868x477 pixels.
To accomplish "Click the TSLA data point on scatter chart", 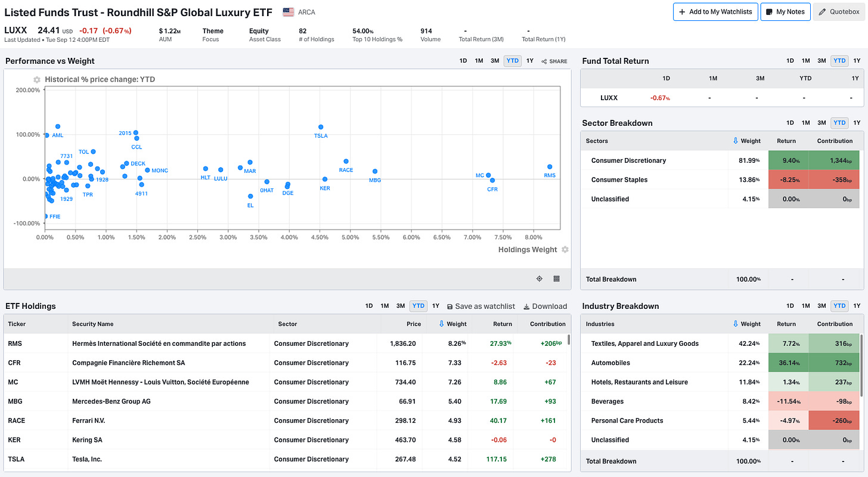I will [x=321, y=127].
